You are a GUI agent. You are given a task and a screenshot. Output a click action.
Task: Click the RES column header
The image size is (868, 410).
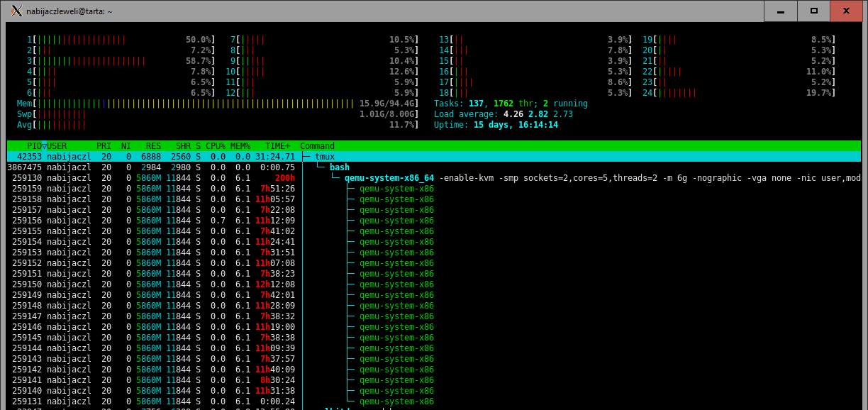point(152,146)
